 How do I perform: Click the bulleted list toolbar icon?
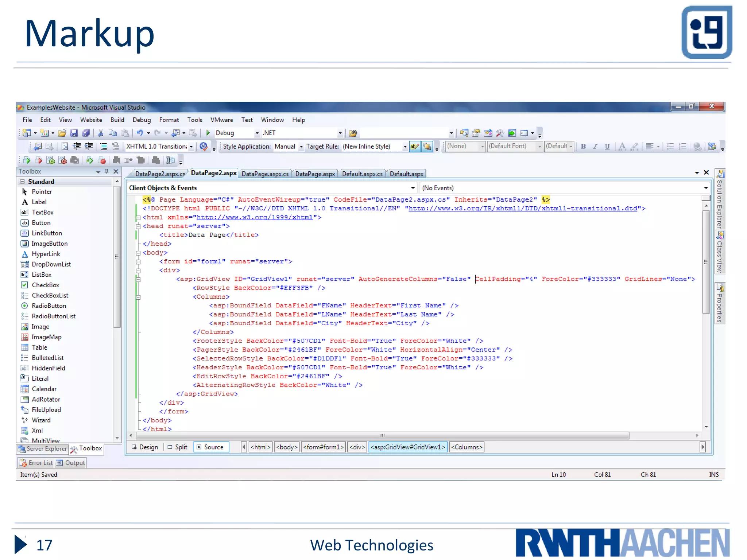coord(670,147)
